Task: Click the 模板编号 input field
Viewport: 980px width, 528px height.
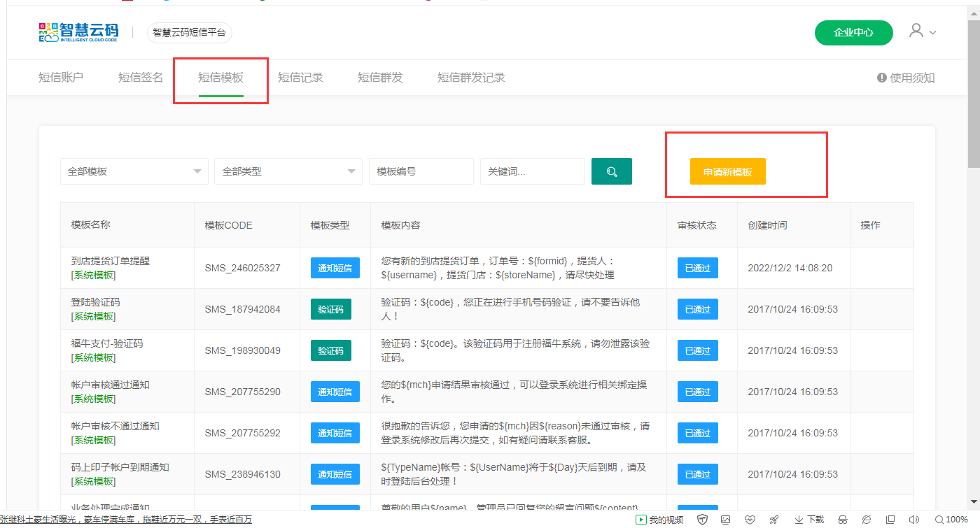Action: tap(421, 171)
